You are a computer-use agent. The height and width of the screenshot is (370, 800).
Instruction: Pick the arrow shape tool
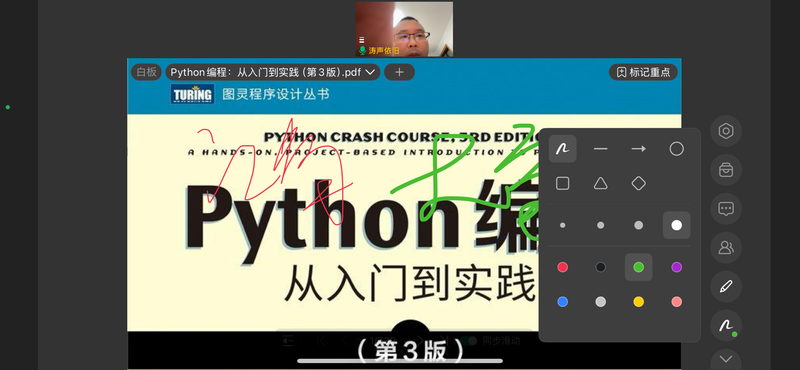(x=638, y=149)
